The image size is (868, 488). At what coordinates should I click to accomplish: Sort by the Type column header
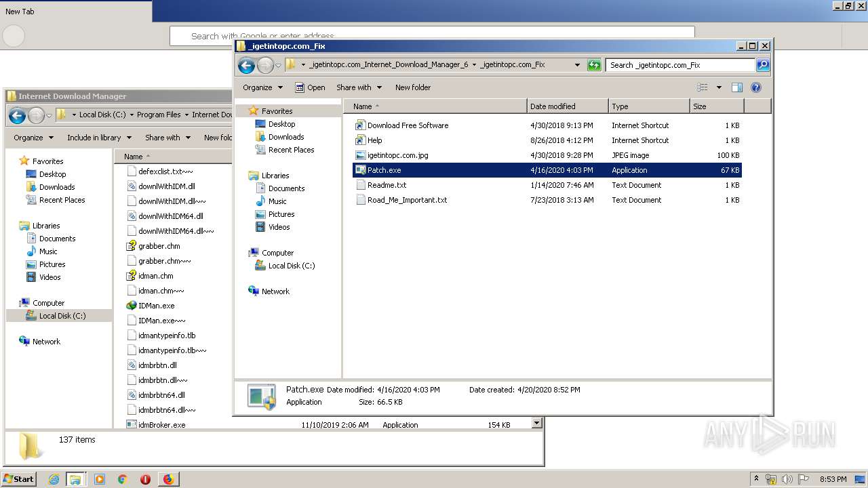coord(649,106)
